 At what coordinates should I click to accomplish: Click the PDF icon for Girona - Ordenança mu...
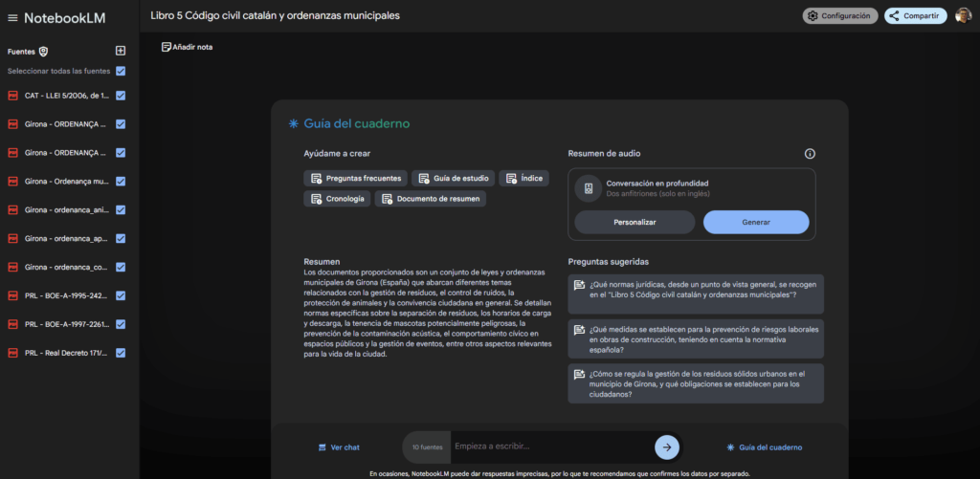tap(11, 181)
